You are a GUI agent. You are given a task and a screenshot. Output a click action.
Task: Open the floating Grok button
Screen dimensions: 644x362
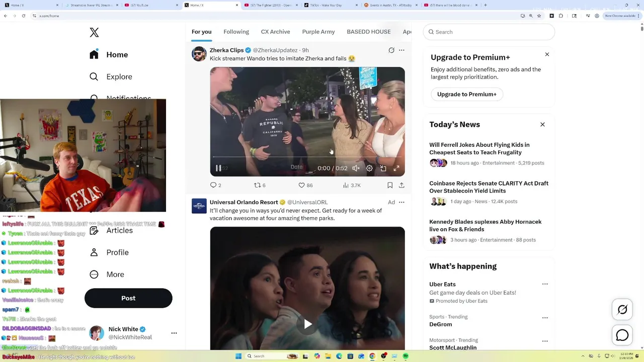pyautogui.click(x=622, y=310)
